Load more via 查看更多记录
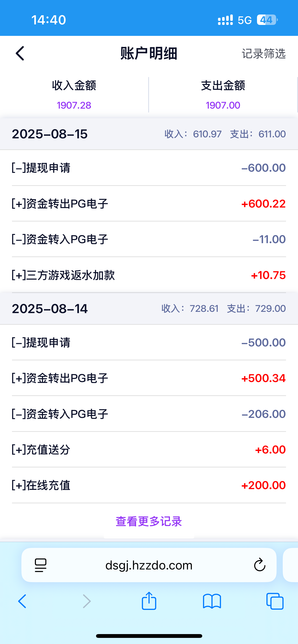298x644 pixels. coord(149,521)
